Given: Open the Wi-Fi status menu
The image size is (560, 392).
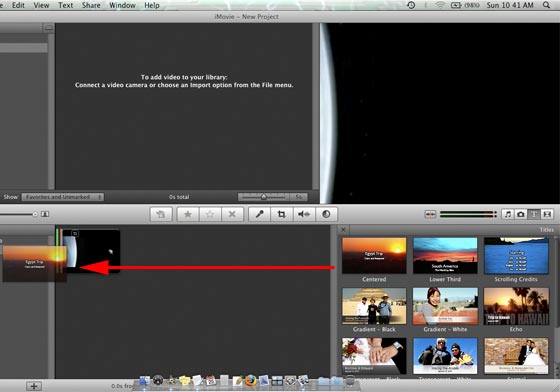Looking at the screenshot, I should click(440, 5).
